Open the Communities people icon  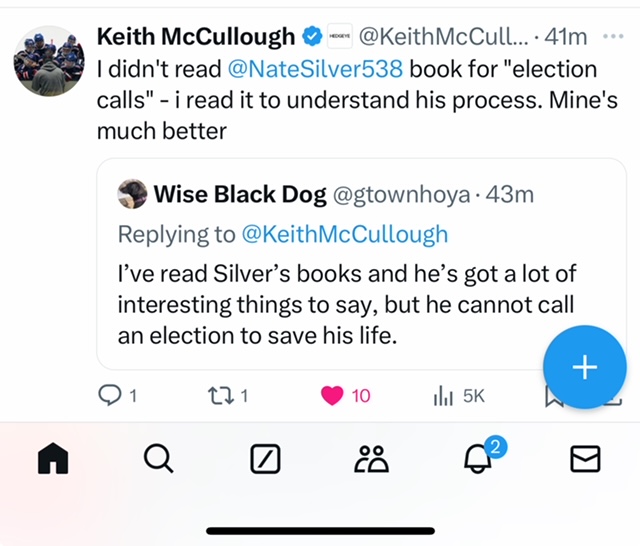coord(371,458)
